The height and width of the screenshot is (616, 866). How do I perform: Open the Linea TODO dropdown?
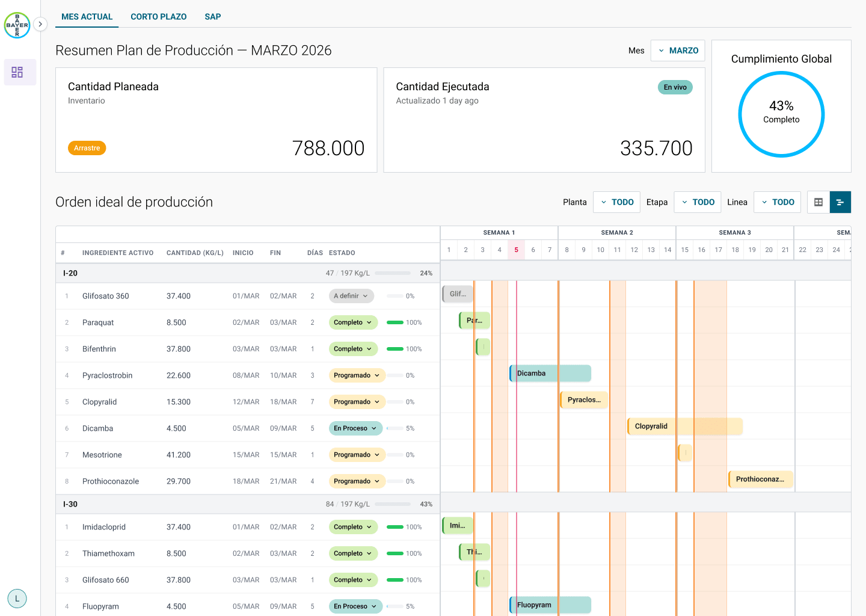click(778, 202)
